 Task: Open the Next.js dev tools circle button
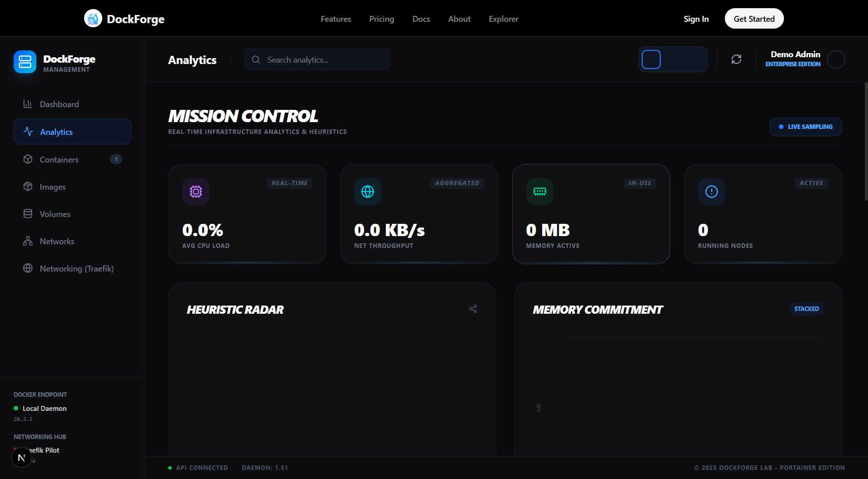[21, 457]
